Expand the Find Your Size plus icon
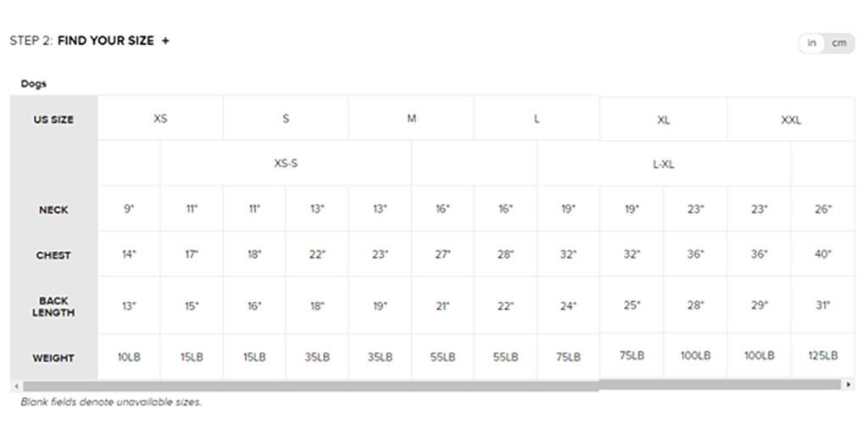 tap(165, 41)
